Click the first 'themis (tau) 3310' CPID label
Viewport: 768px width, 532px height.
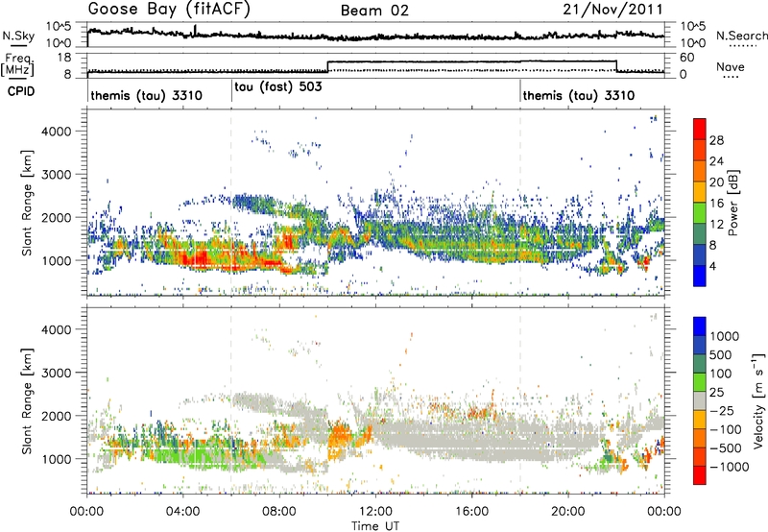[146, 95]
